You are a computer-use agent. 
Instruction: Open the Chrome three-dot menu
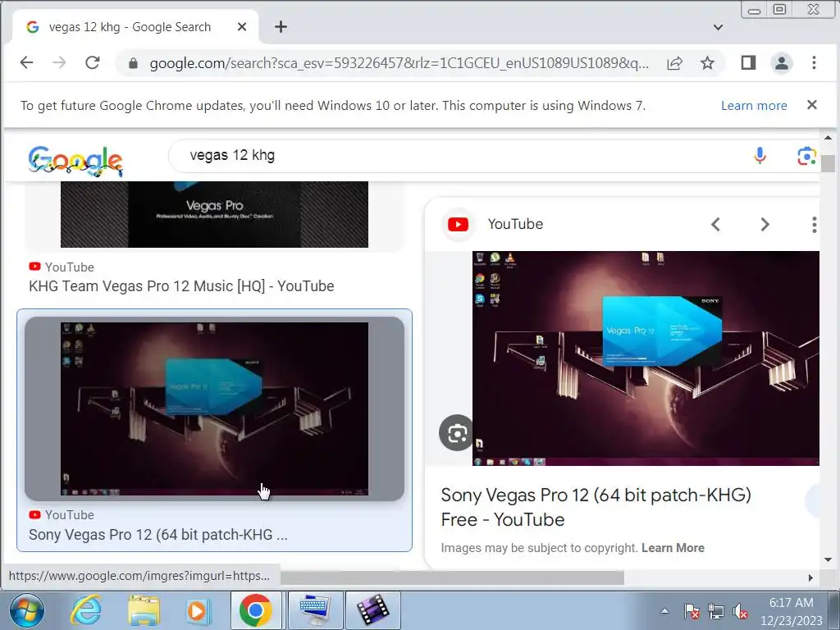click(x=814, y=62)
